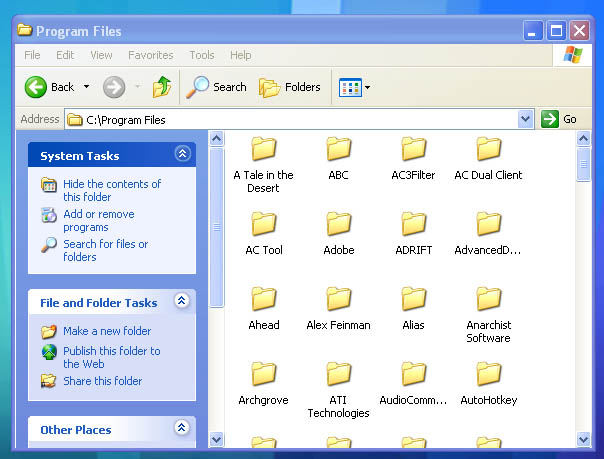Image resolution: width=604 pixels, height=459 pixels.
Task: Open the Edit menu
Action: pos(65,55)
